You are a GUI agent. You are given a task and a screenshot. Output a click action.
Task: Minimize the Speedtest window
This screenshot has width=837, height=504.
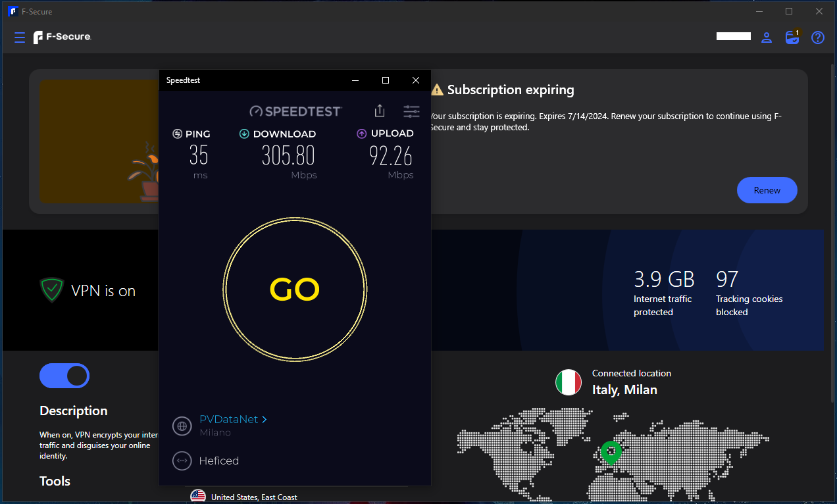tap(355, 80)
